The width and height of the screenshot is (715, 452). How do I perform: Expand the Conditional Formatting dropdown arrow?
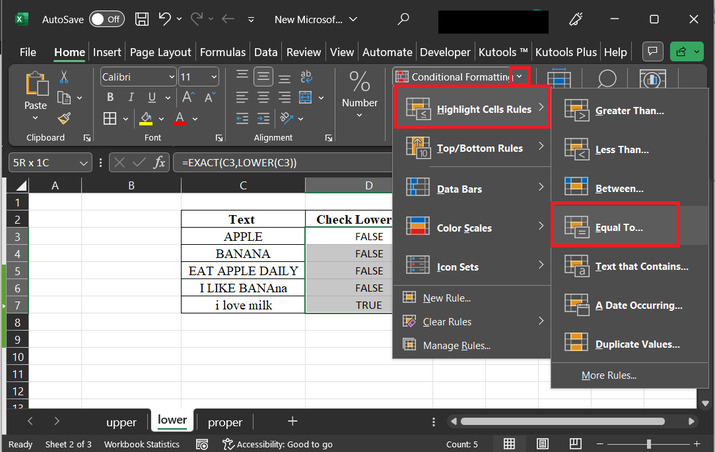(x=519, y=76)
